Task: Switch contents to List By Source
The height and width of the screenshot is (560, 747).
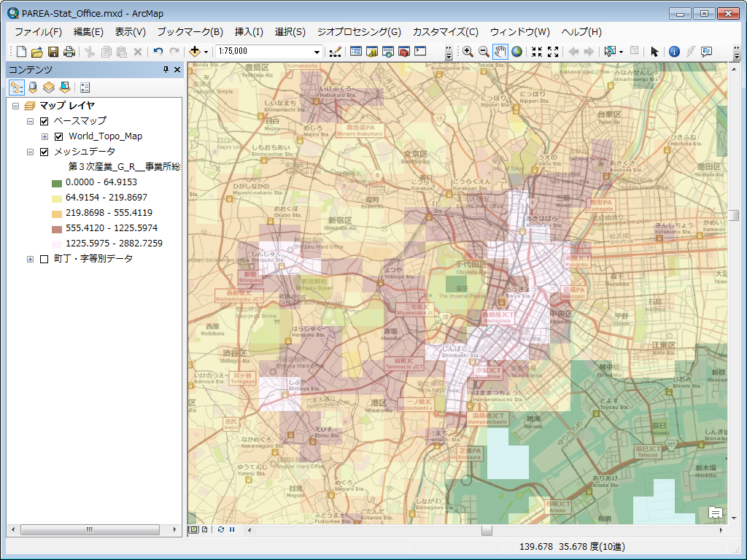Action: [x=32, y=87]
